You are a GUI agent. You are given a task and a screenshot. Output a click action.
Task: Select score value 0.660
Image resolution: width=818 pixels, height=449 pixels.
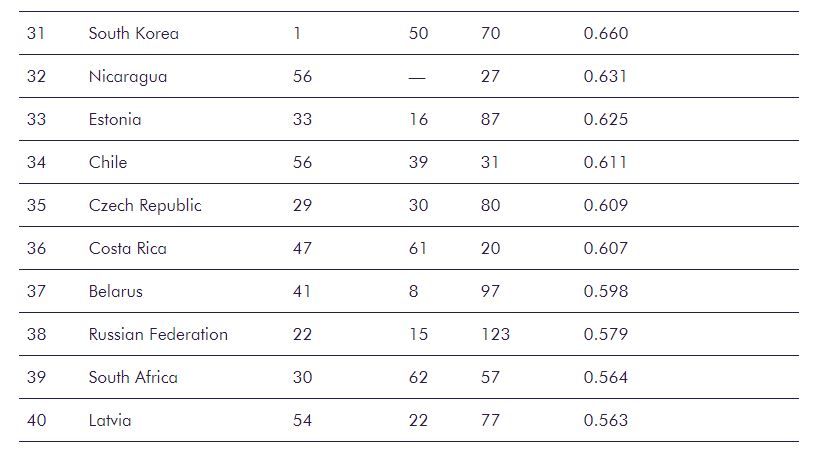click(606, 33)
